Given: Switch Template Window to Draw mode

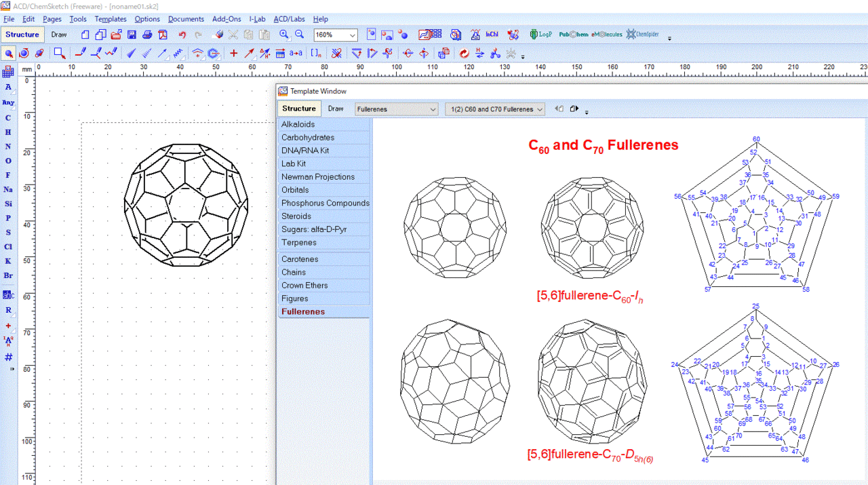Looking at the screenshot, I should (336, 109).
